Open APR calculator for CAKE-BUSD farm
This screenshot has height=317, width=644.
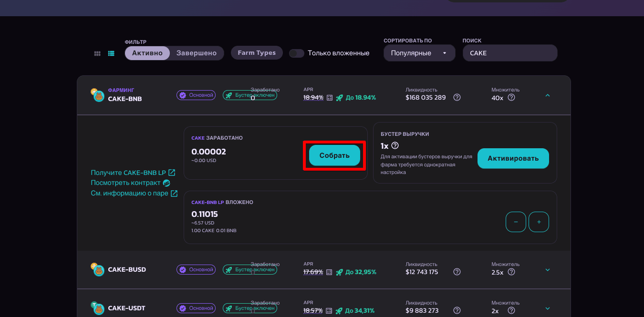coord(330,272)
